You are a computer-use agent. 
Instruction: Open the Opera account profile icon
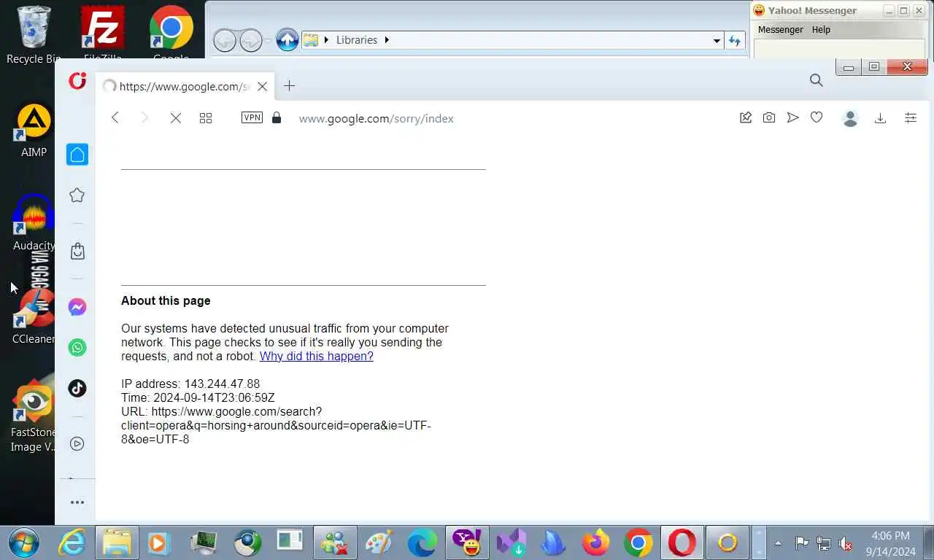pyautogui.click(x=850, y=118)
